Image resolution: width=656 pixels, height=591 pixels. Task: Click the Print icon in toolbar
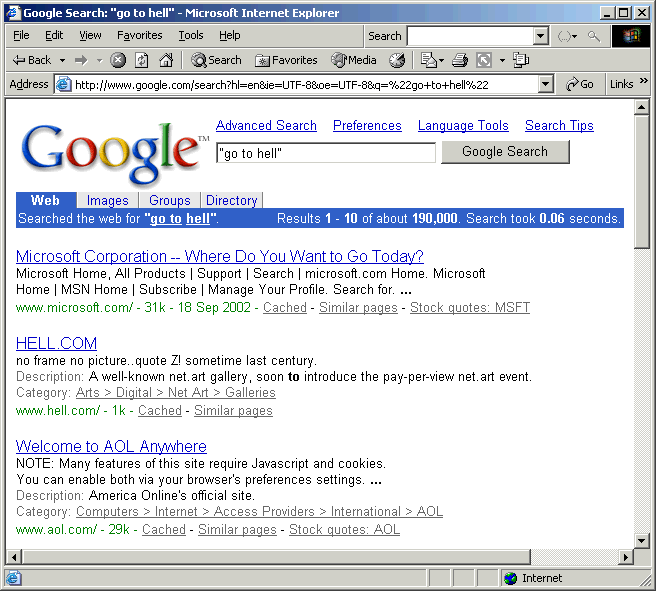point(460,60)
